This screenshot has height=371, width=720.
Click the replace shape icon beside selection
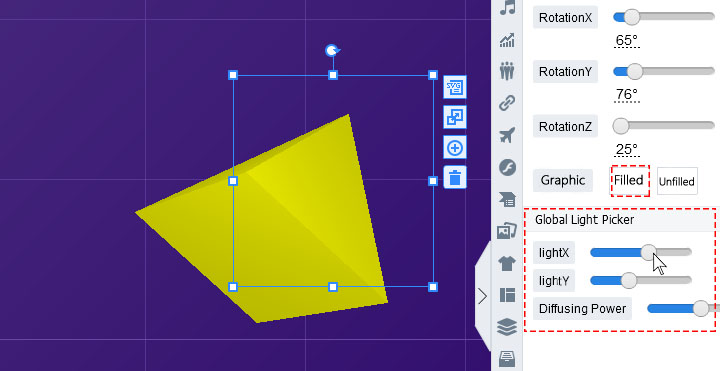coord(455,117)
